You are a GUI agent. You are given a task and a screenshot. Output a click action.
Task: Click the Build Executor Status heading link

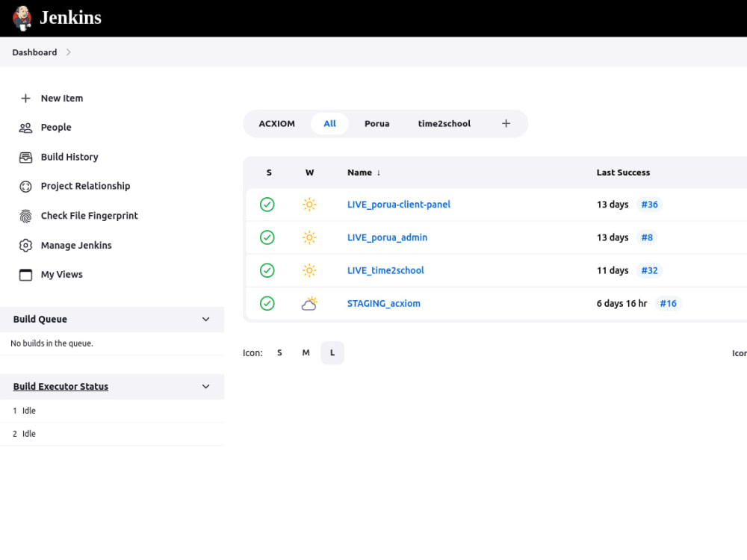(x=61, y=387)
